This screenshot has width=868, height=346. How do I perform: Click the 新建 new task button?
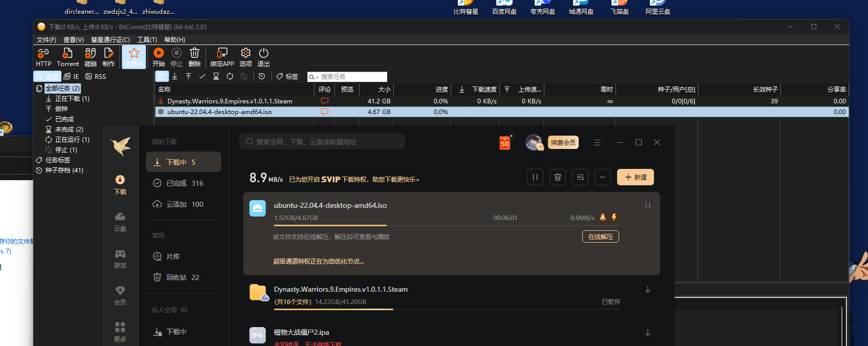point(635,177)
